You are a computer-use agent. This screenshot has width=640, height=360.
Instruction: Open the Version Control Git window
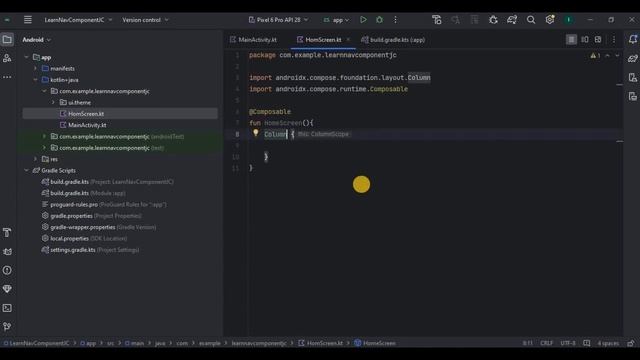(x=7, y=327)
